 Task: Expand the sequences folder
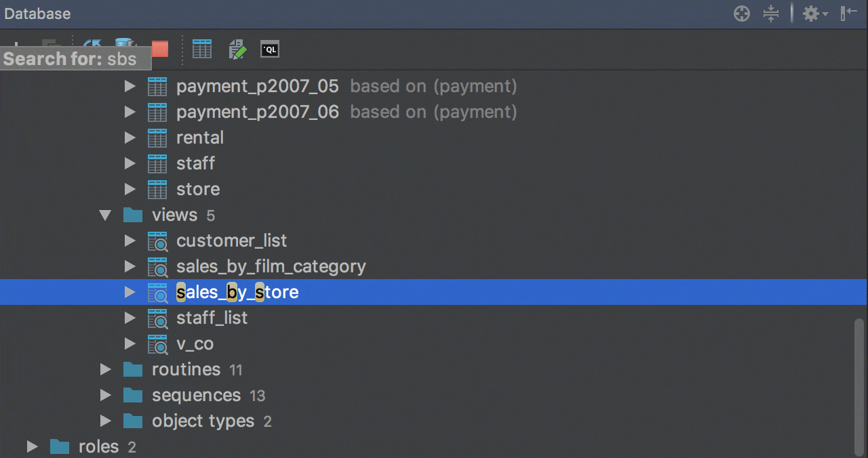pos(105,396)
